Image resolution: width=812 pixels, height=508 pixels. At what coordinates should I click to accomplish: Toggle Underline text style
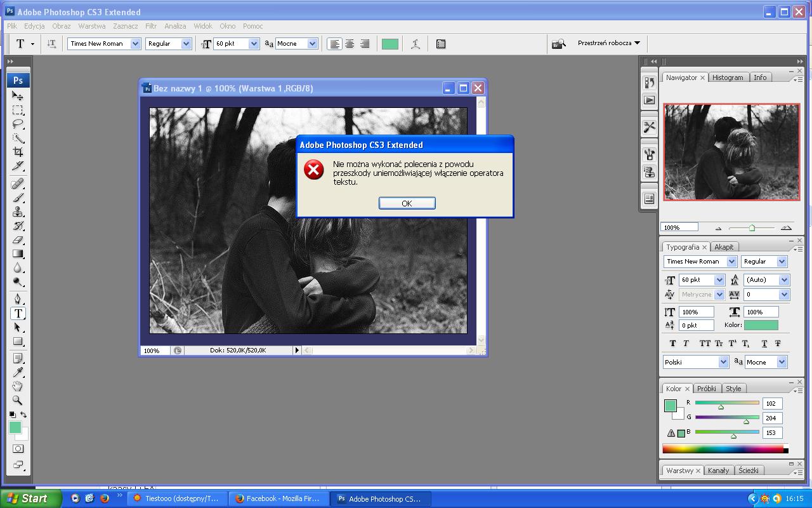tap(764, 344)
